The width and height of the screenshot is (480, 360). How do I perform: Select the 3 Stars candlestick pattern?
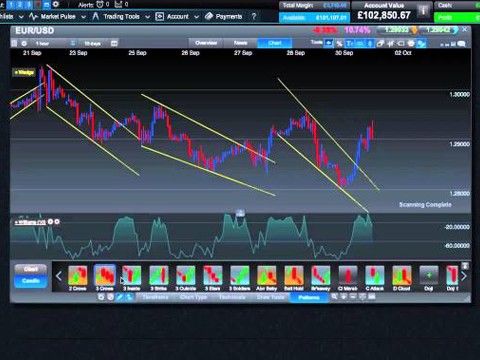click(213, 278)
